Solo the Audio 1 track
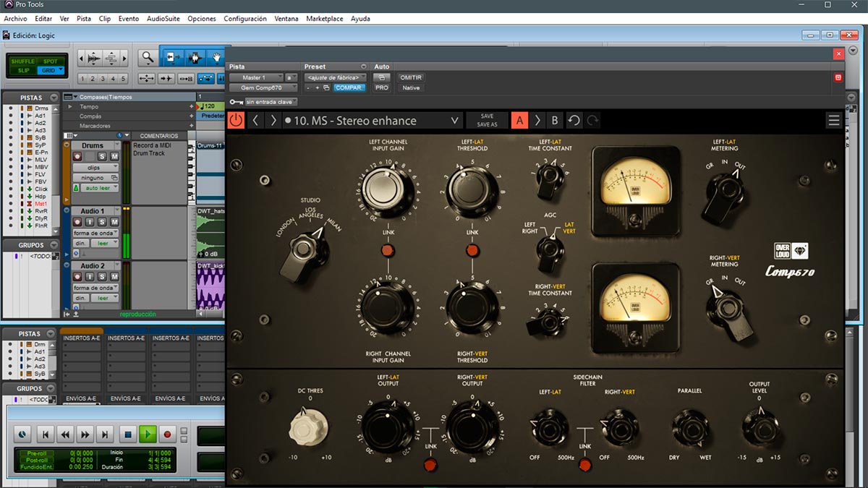This screenshot has width=868, height=488. click(x=102, y=222)
